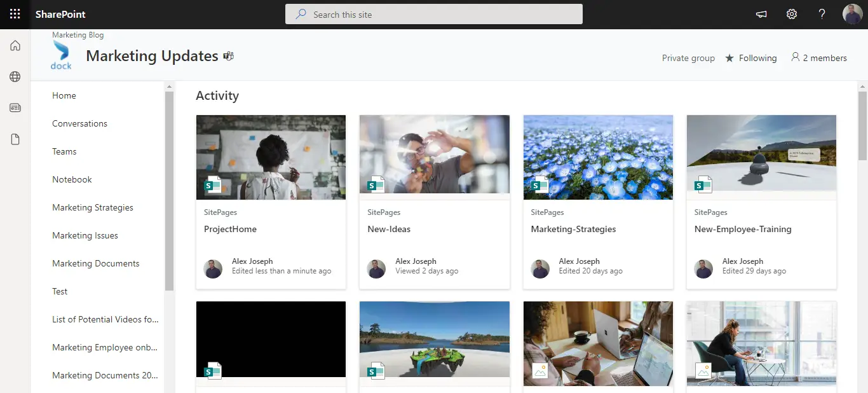
Task: Click the up arrow of navigation scrollbar
Action: click(169, 86)
